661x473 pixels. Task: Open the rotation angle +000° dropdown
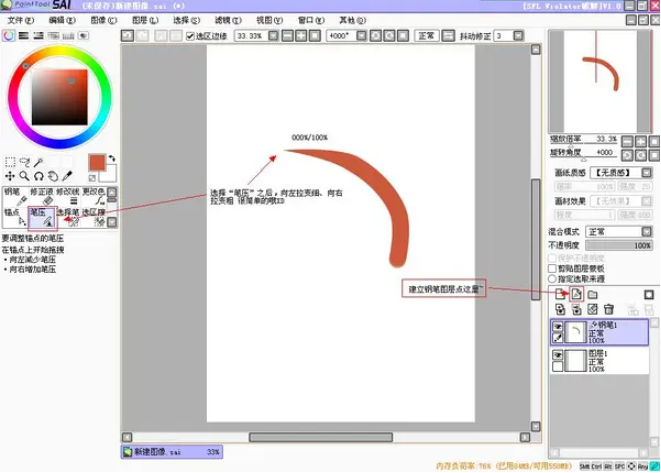(x=361, y=36)
